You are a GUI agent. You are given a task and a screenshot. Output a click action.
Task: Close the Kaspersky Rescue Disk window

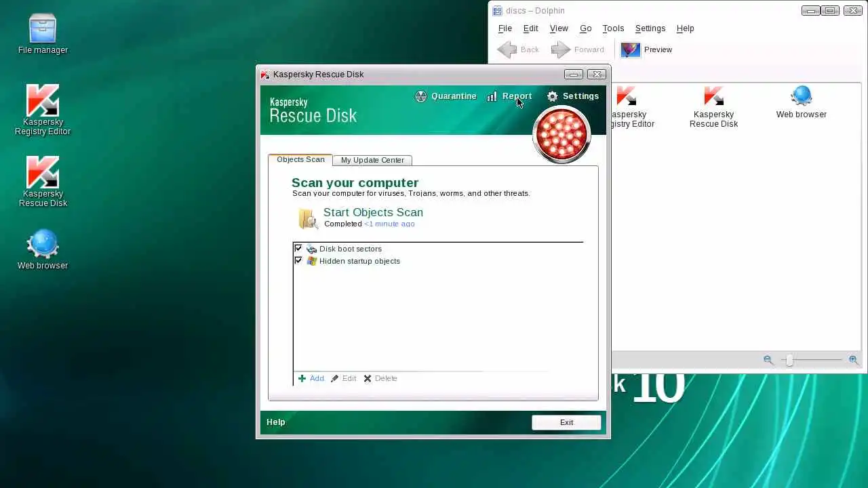click(x=597, y=75)
